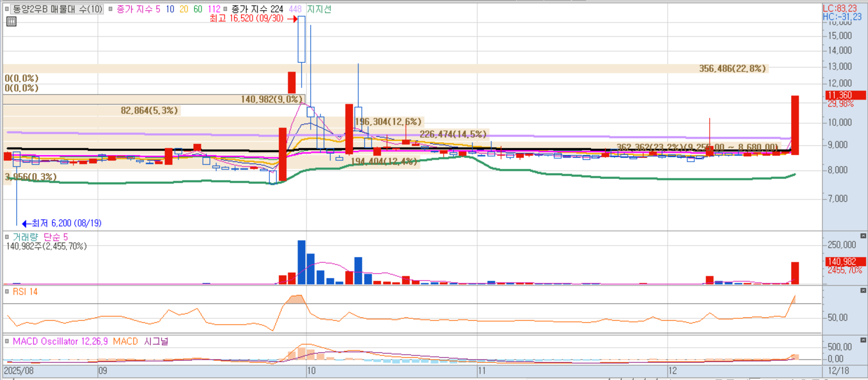
Task: Click the 50.00 RSI axis label
Action: [838, 318]
